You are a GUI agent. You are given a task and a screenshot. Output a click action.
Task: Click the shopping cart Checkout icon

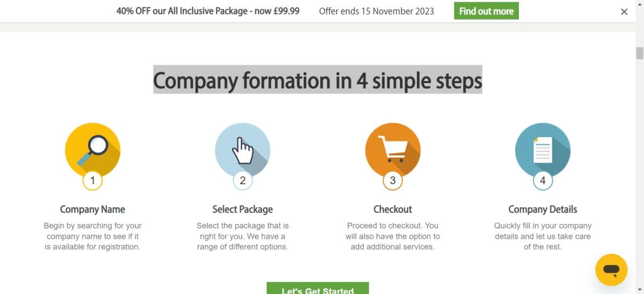tap(392, 149)
